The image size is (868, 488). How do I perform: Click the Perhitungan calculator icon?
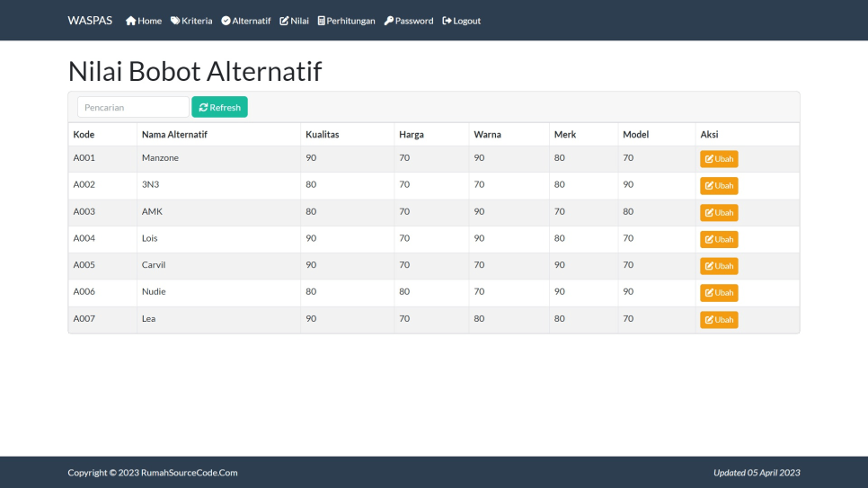click(321, 21)
